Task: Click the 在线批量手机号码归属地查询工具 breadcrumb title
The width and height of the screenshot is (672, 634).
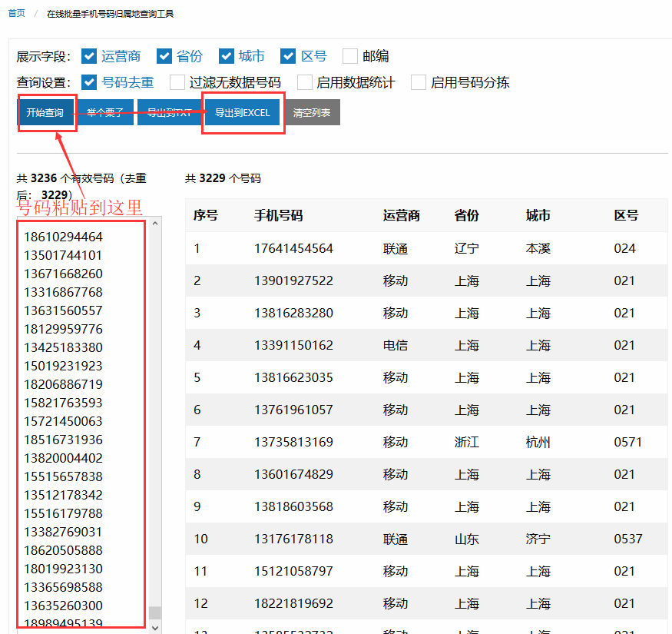Action: pyautogui.click(x=110, y=14)
